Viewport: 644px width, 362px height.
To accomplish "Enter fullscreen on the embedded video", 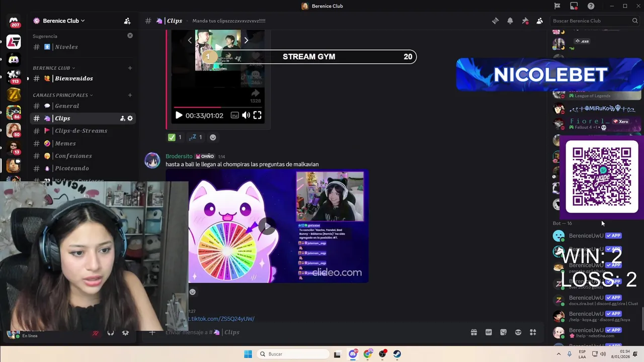I will (x=257, y=115).
